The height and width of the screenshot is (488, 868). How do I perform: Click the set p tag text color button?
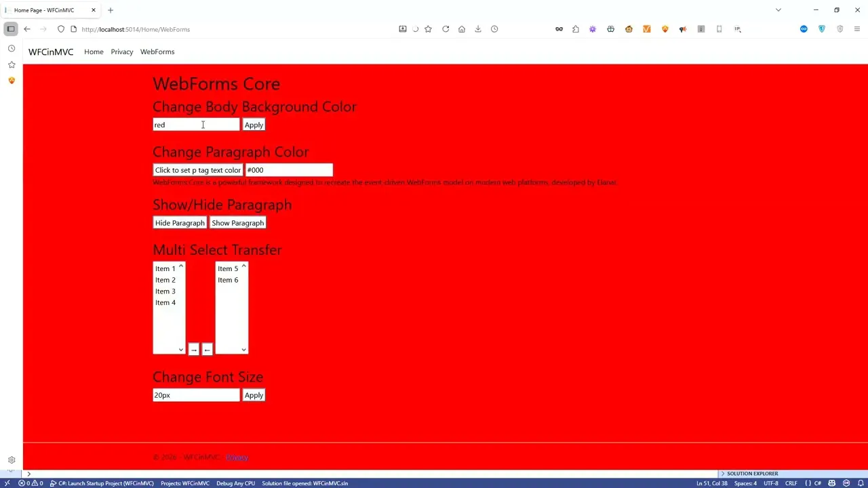198,170
